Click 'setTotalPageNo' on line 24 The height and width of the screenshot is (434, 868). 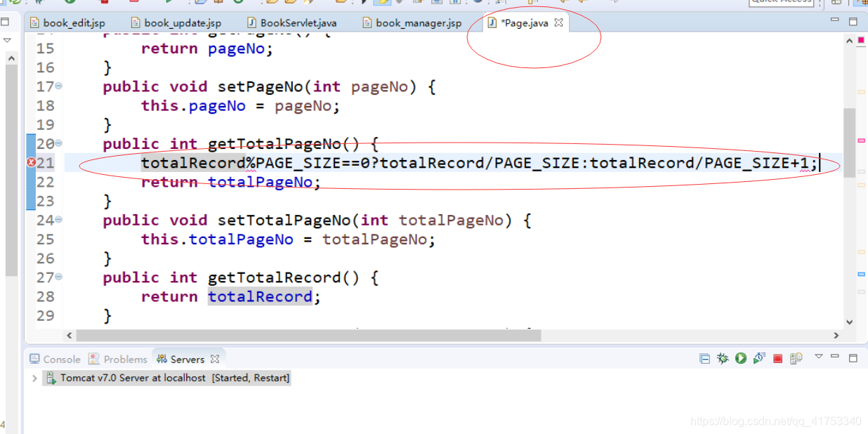click(284, 221)
